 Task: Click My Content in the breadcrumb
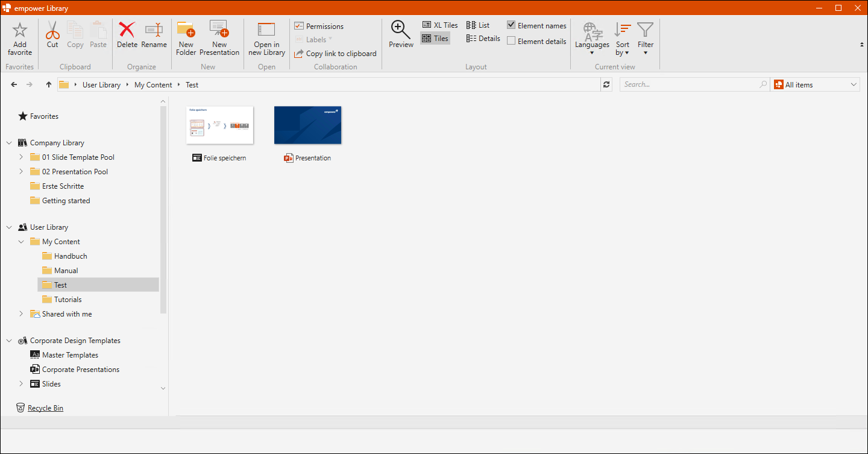153,85
